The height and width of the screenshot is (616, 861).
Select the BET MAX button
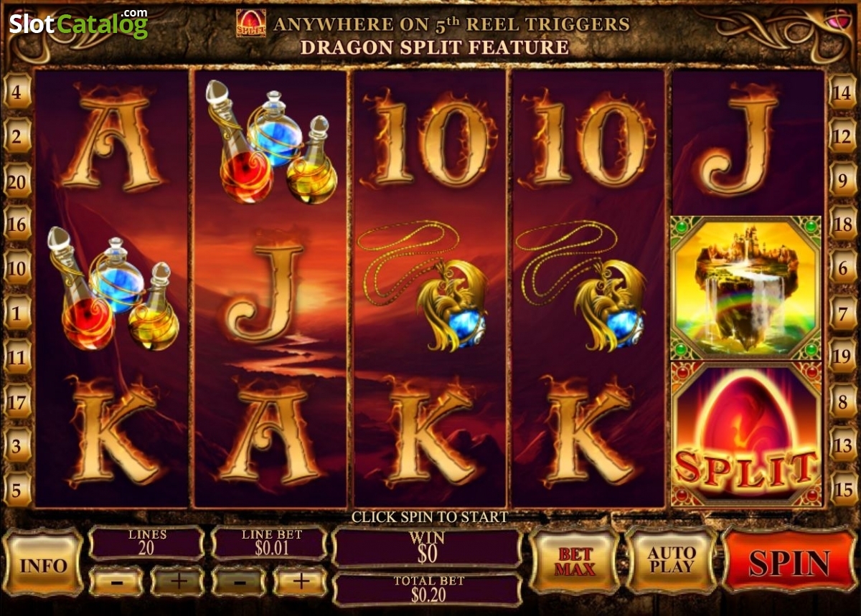coord(577,561)
